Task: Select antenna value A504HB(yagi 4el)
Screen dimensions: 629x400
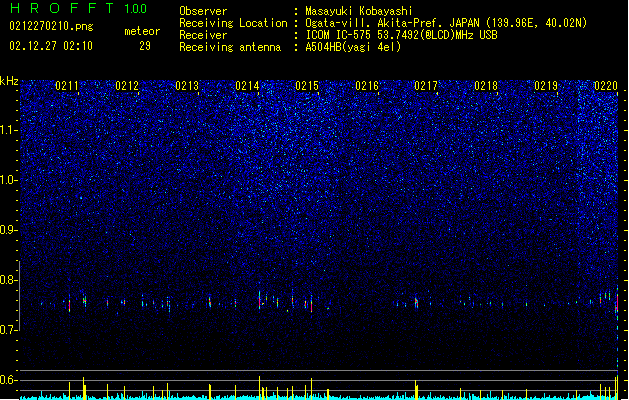Action: (x=353, y=47)
